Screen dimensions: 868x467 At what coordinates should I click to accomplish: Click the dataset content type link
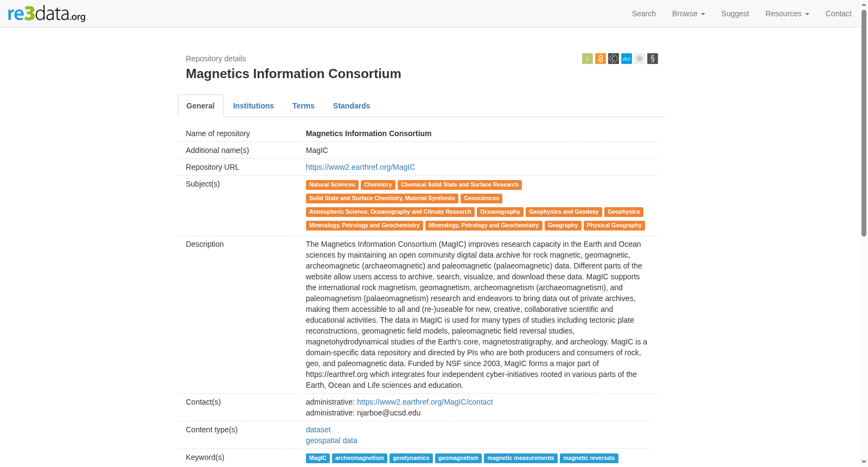click(x=318, y=430)
